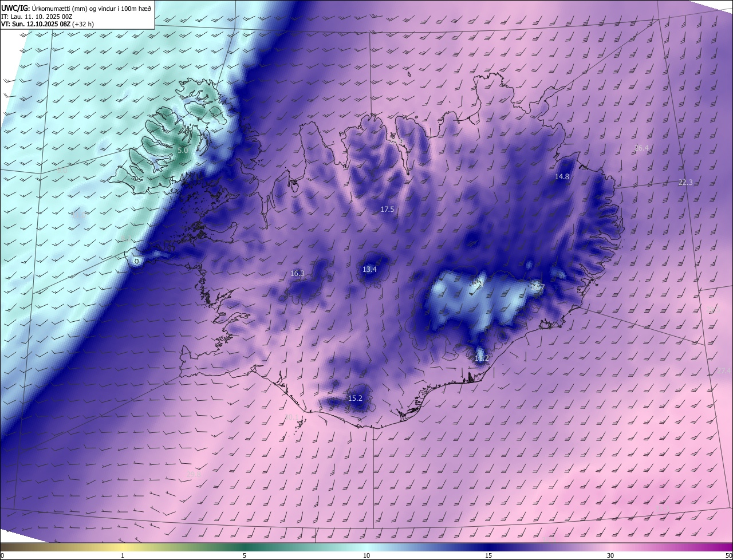
Task: Click the 15 tick on the color scale
Action: (x=488, y=555)
